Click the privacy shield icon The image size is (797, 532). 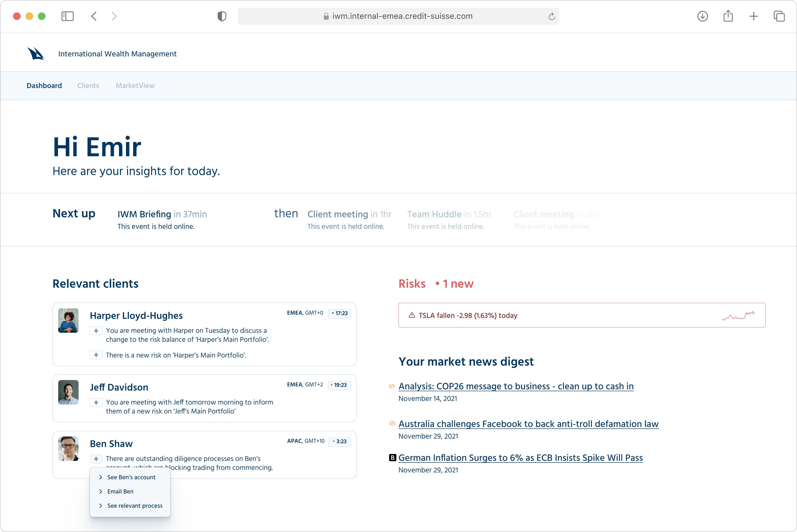coord(222,16)
